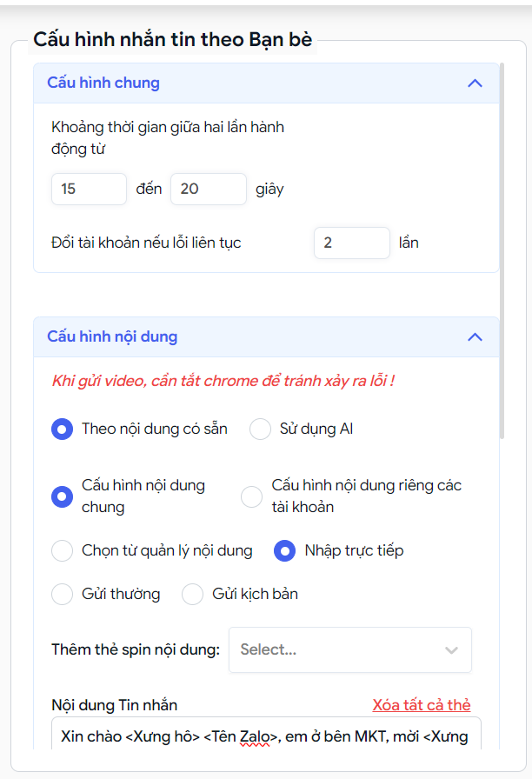Click the lần unit text
The image size is (532, 779).
[x=409, y=243]
